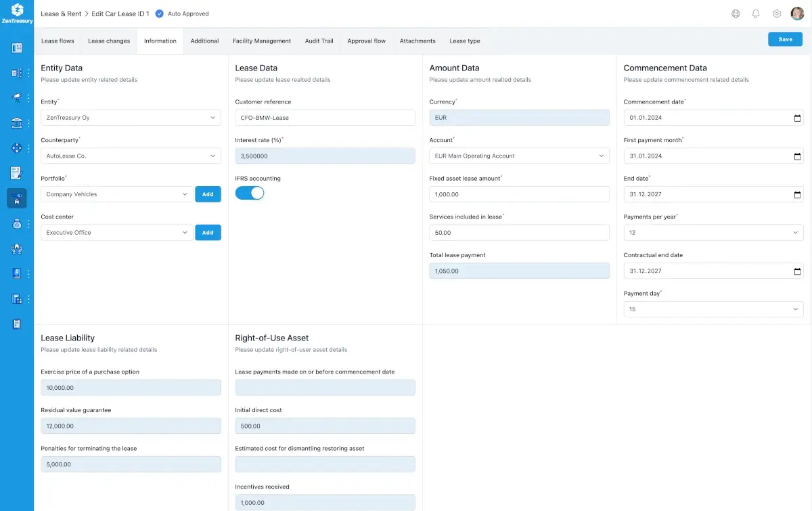Open the notifications bell icon
This screenshot has width=812, height=511.
756,14
